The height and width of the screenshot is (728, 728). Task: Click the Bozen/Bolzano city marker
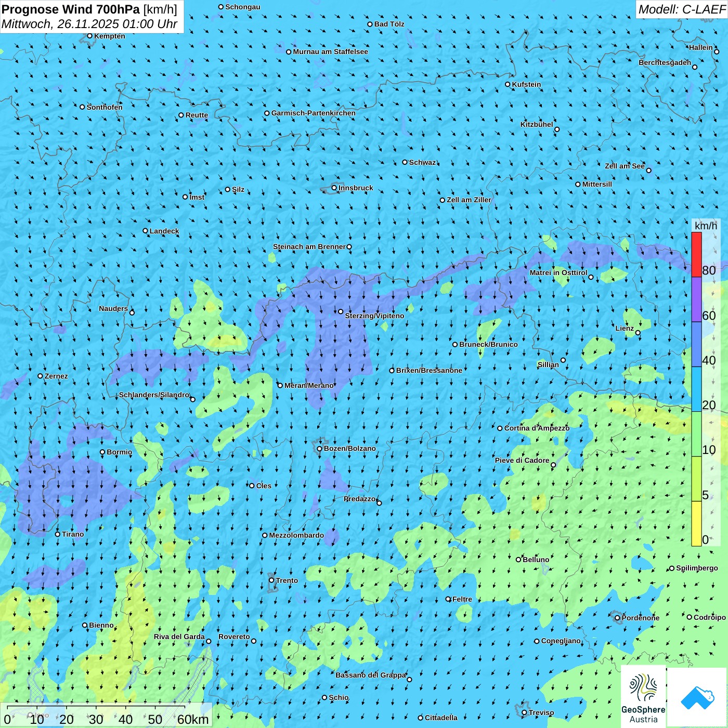point(320,449)
